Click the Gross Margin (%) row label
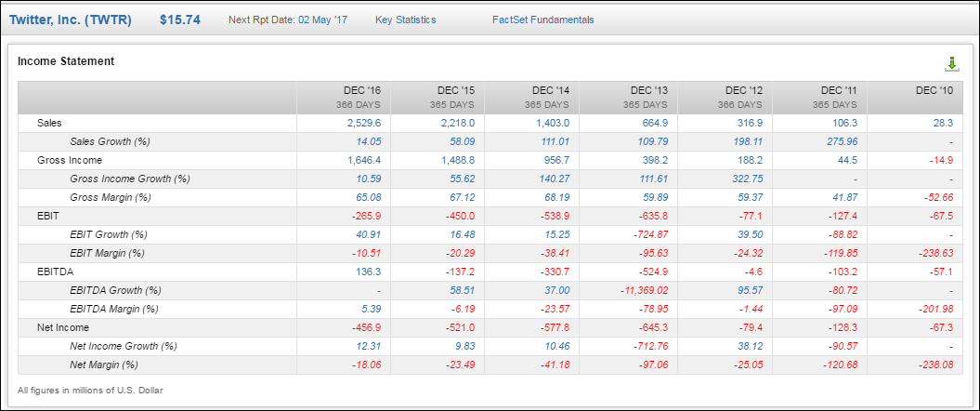The width and height of the screenshot is (980, 411). pyautogui.click(x=110, y=197)
